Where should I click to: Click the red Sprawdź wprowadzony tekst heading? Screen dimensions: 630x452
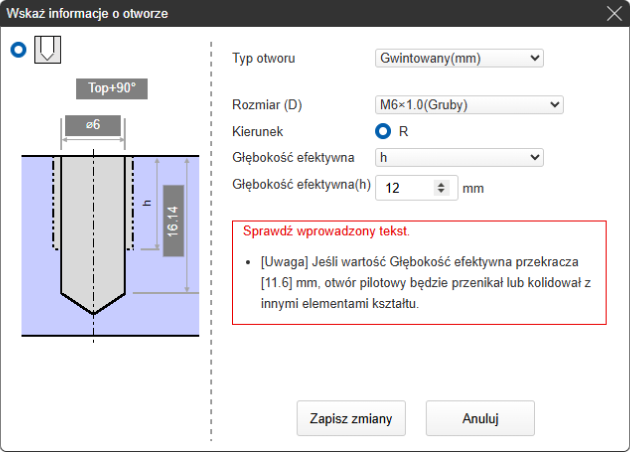(x=326, y=231)
